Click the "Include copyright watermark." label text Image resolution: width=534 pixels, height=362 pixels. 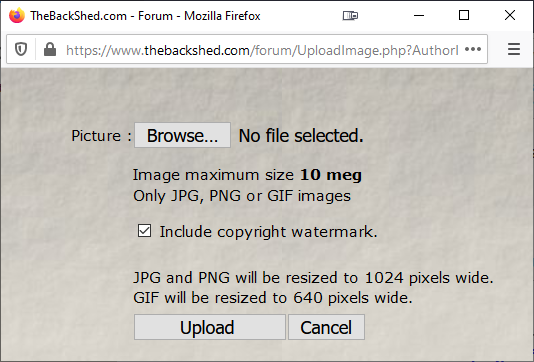(268, 232)
